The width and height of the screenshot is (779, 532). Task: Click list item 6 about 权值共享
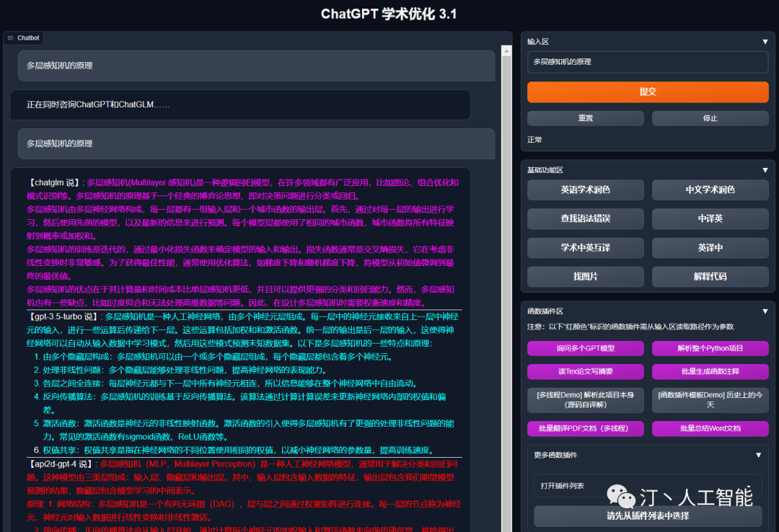[x=234, y=451]
